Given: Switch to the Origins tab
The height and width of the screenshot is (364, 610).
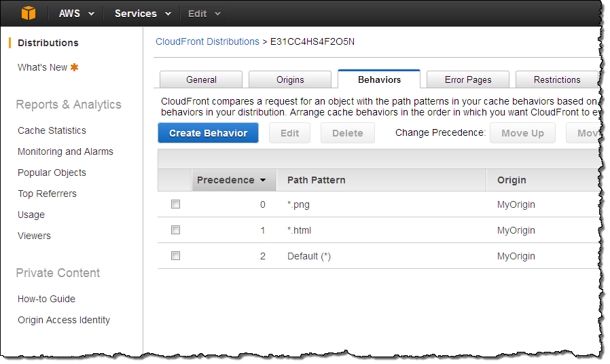Looking at the screenshot, I should coord(290,79).
